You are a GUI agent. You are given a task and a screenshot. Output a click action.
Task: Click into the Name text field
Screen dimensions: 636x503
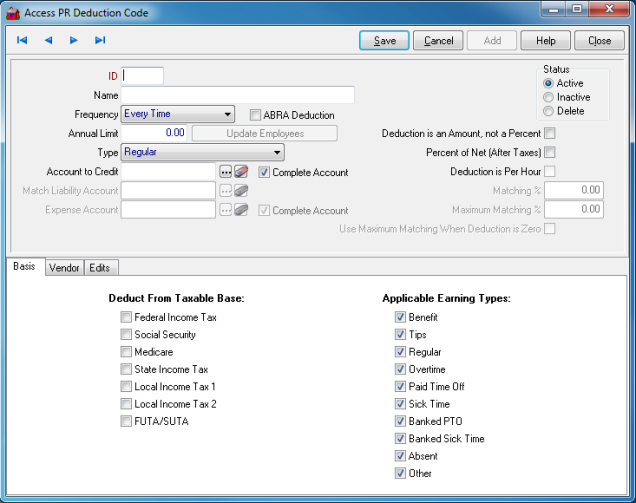238,95
